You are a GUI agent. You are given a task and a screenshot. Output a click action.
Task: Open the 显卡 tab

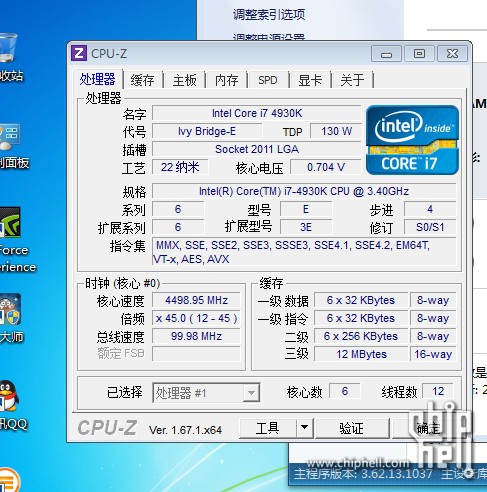click(310, 80)
